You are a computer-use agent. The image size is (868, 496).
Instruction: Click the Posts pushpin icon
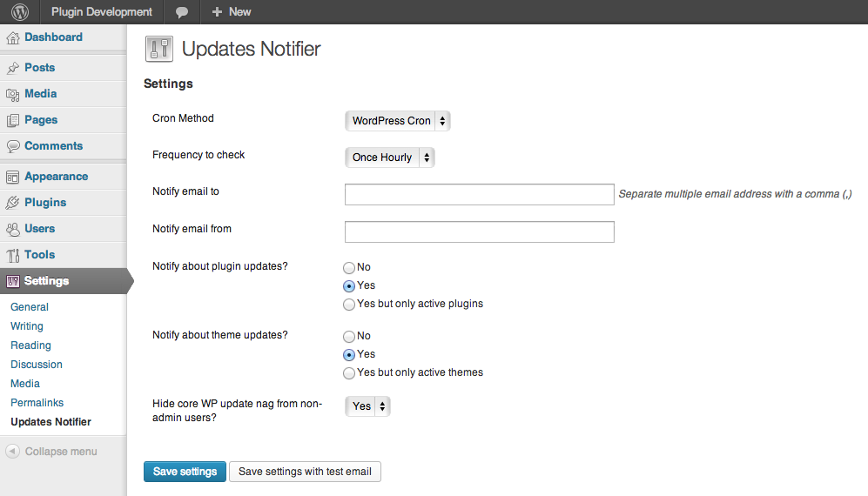[x=13, y=68]
